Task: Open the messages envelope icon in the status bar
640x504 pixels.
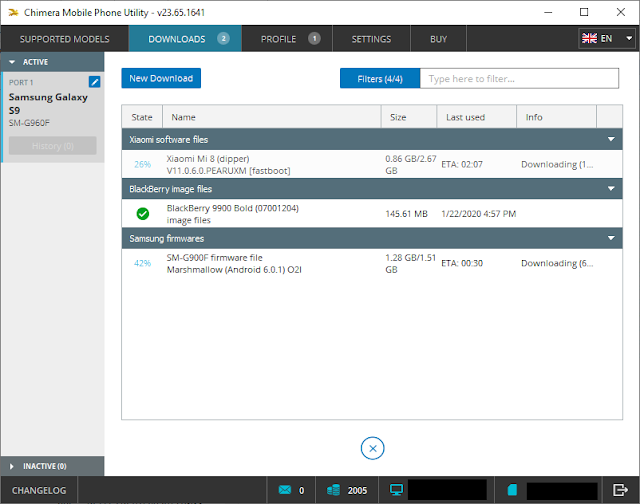Action: [x=285, y=490]
